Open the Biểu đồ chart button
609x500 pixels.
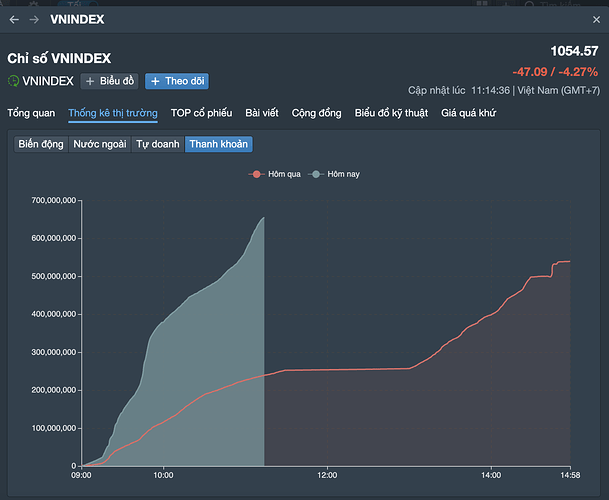click(109, 81)
